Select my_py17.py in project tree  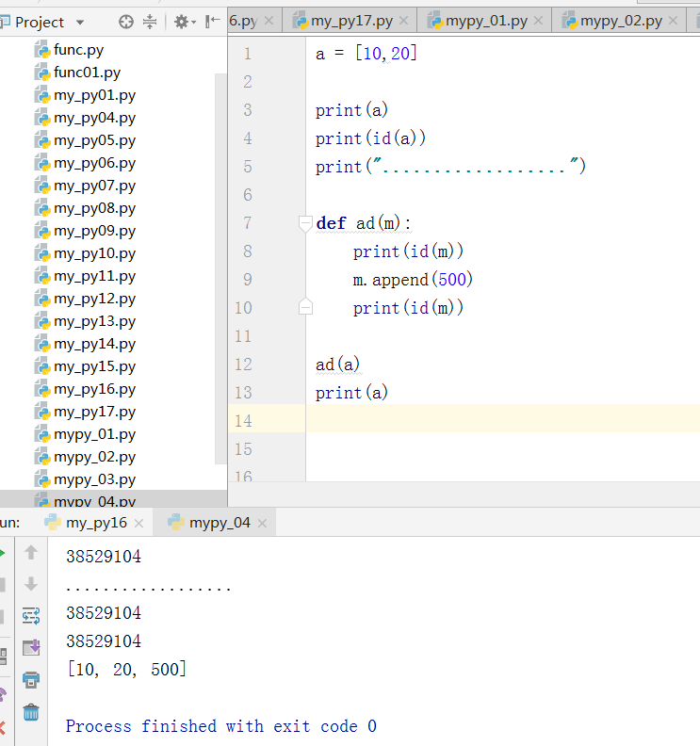click(x=86, y=412)
